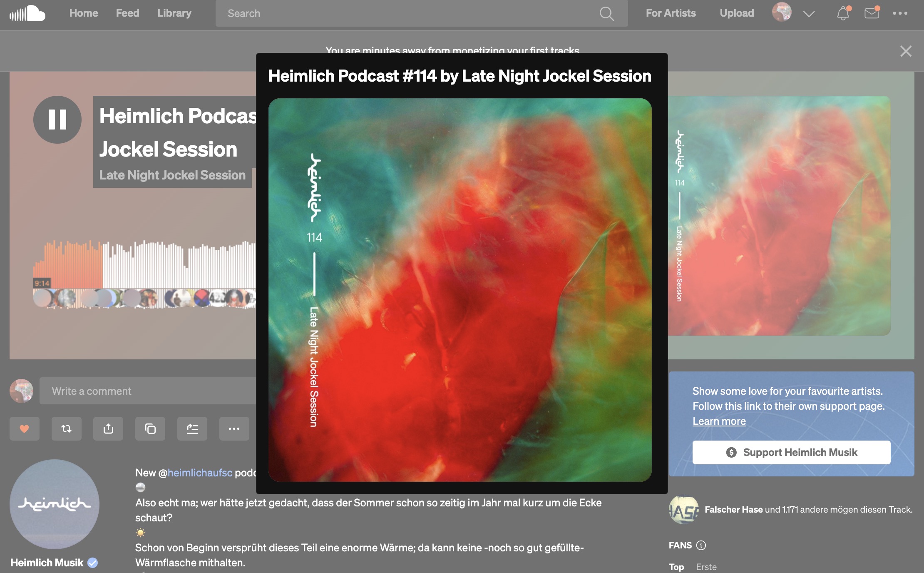Click the commenter avatars on the waveform
The height and width of the screenshot is (573, 924).
coord(145,298)
